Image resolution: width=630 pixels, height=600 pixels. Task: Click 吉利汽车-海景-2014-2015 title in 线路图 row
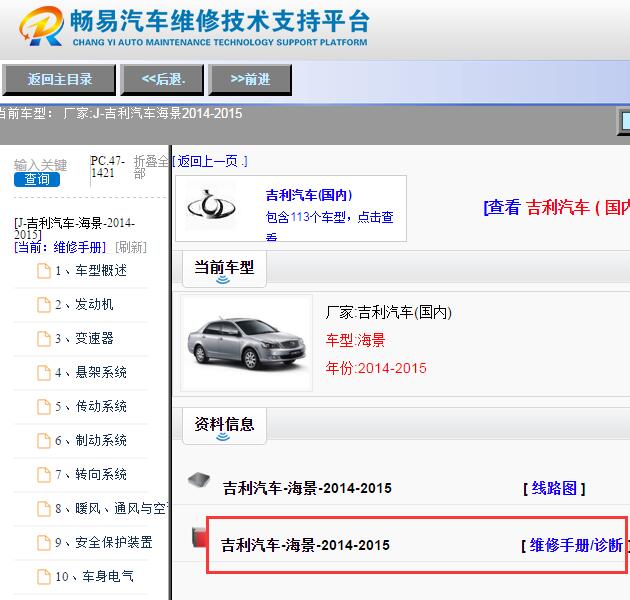(307, 488)
